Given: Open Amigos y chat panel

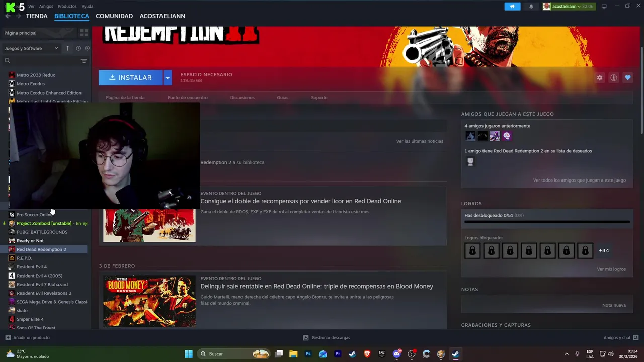Looking at the screenshot, I should point(621,338).
